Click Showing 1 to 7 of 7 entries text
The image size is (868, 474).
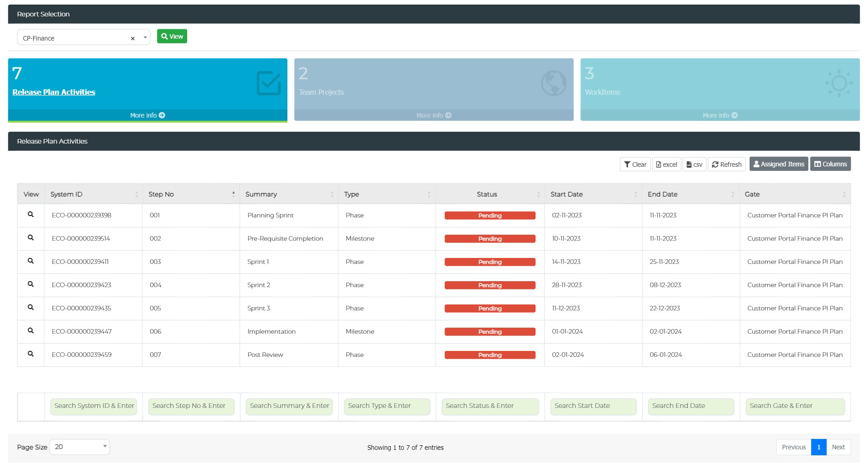[405, 448]
